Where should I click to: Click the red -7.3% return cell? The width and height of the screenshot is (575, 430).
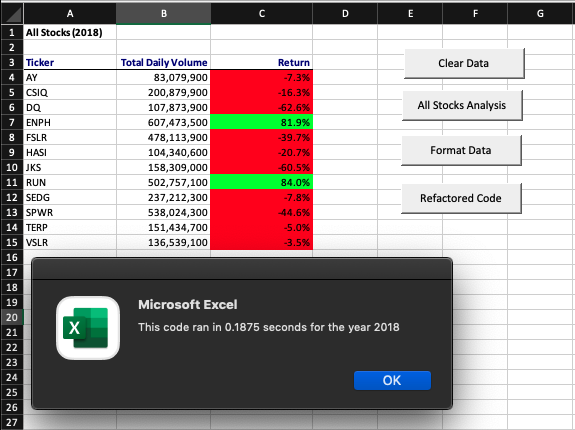261,77
